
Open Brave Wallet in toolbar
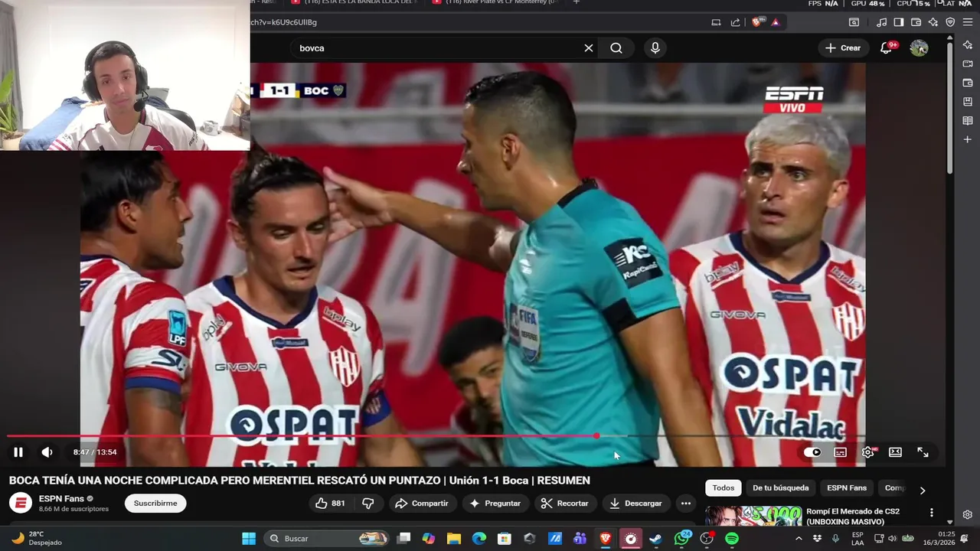tap(916, 22)
